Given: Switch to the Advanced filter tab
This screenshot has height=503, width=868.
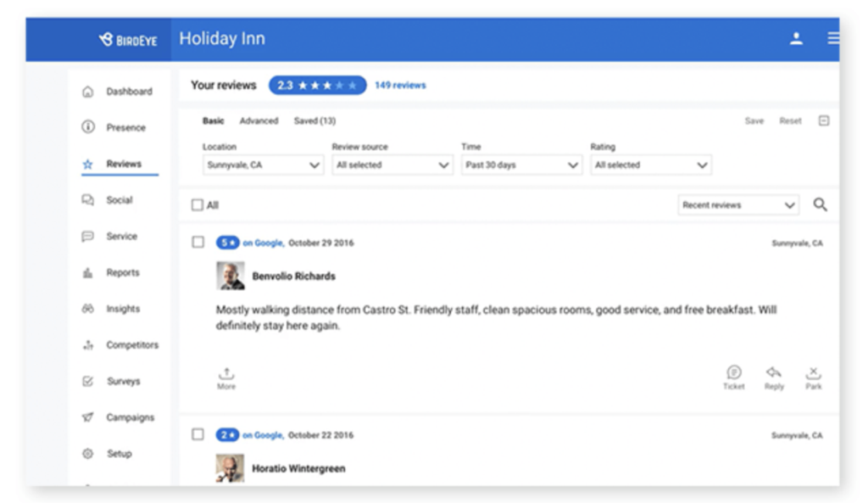Looking at the screenshot, I should (259, 120).
